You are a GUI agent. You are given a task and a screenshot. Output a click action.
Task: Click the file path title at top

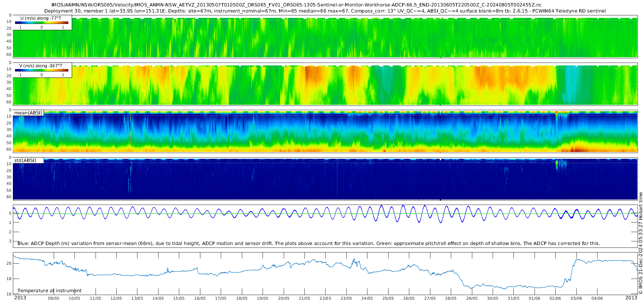297,5
